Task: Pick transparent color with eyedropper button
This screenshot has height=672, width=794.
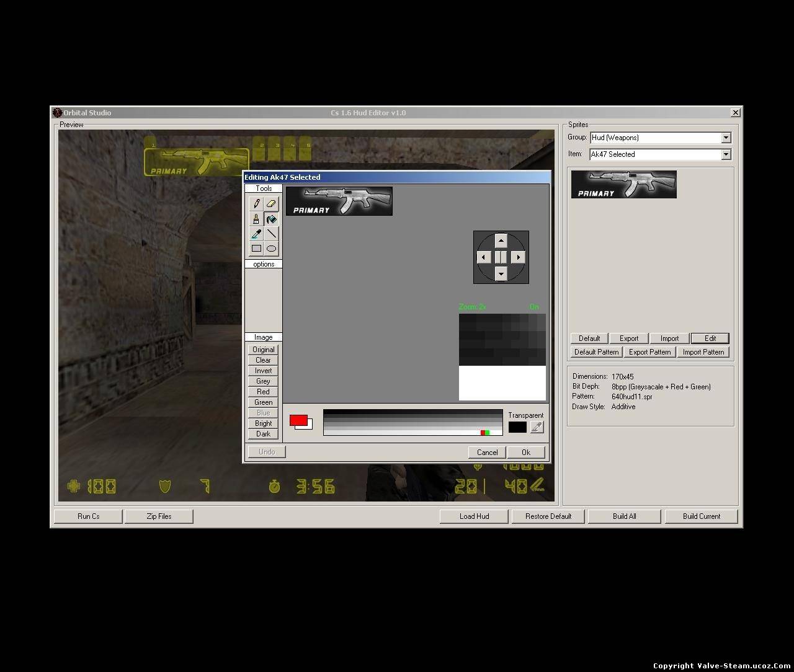Action: pyautogui.click(x=537, y=427)
